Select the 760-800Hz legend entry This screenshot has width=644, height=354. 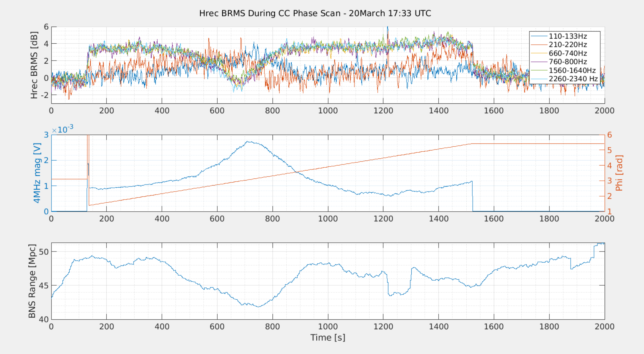(x=568, y=62)
